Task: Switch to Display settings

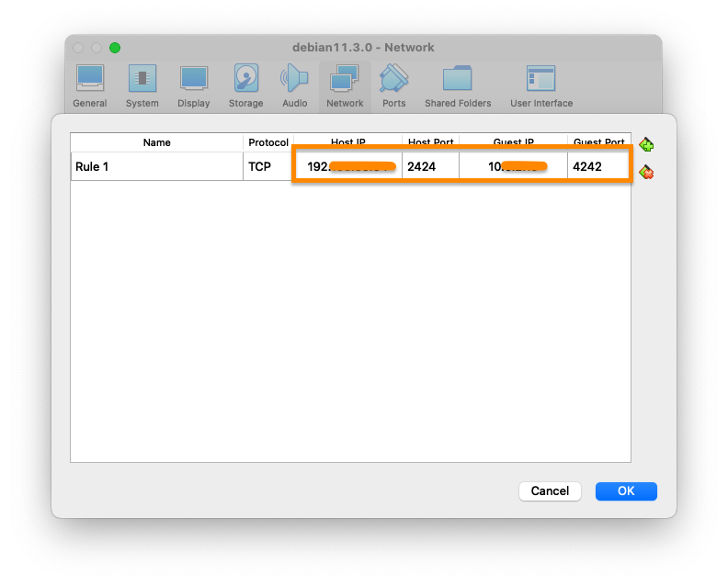Action: (194, 86)
